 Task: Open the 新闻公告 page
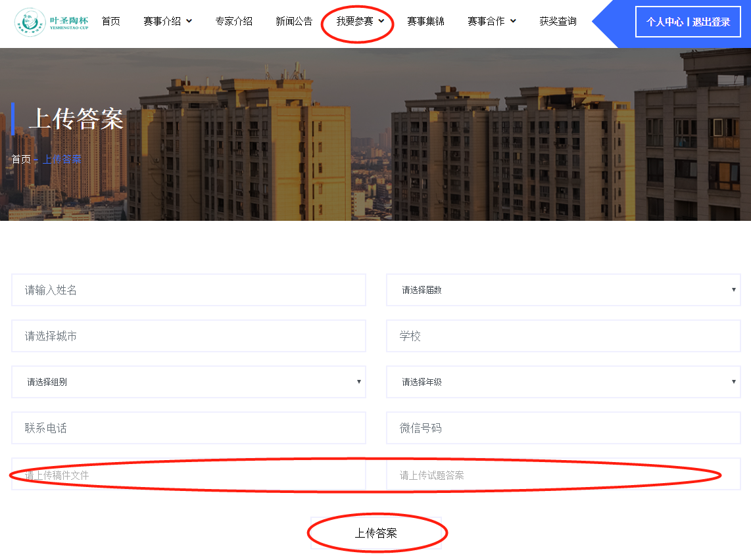pos(294,22)
